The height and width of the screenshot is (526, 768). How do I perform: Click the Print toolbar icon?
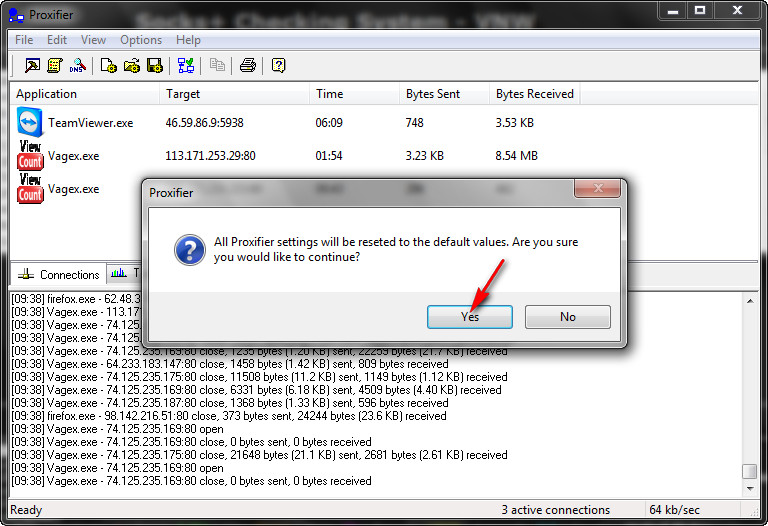click(x=248, y=65)
